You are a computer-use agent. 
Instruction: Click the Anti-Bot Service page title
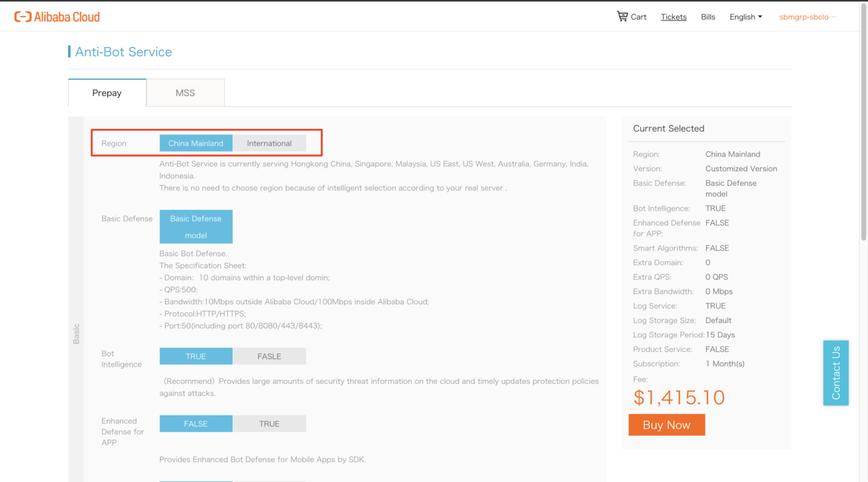pos(124,52)
